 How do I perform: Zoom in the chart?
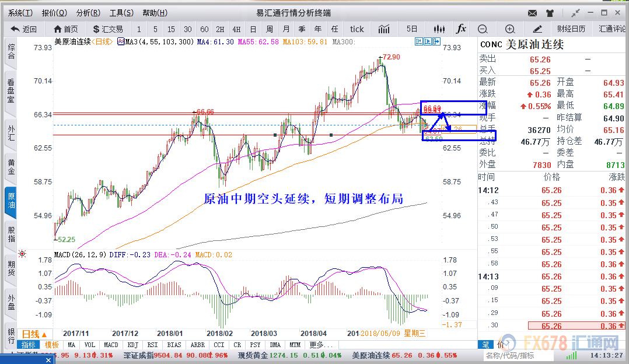coord(510,29)
